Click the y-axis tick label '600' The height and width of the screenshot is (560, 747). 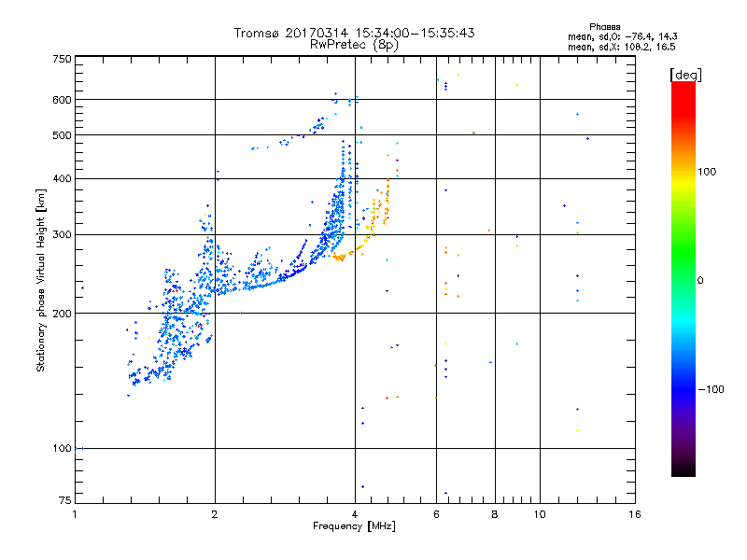(x=62, y=100)
